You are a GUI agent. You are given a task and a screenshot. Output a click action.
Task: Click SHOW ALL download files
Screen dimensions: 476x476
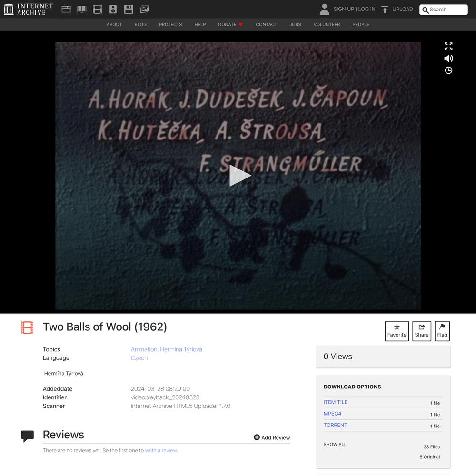pos(335,445)
